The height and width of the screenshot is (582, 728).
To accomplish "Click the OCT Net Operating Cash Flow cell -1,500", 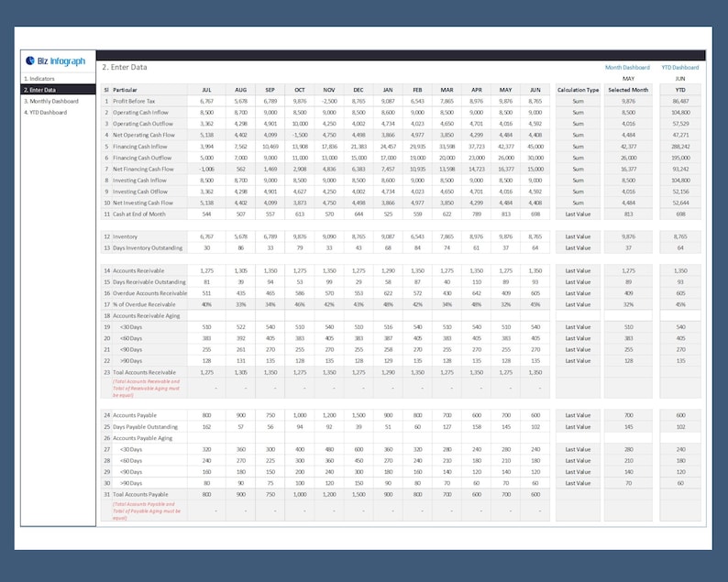I will tap(300, 135).
